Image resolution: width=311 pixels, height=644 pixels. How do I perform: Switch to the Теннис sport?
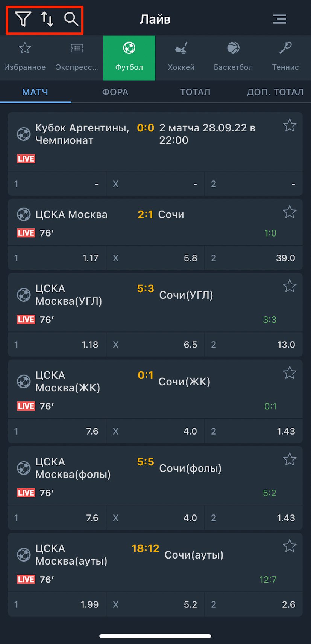[285, 58]
